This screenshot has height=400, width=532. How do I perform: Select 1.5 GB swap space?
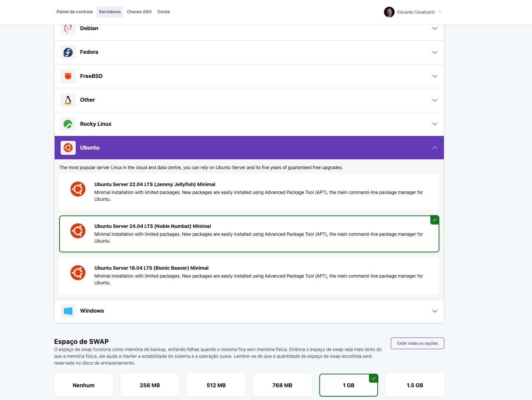tap(415, 385)
